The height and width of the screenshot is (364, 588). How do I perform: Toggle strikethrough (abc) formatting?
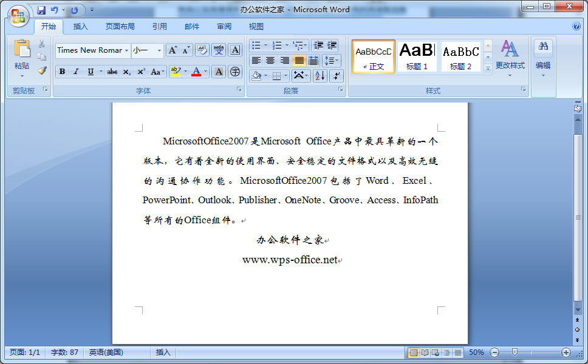(112, 72)
